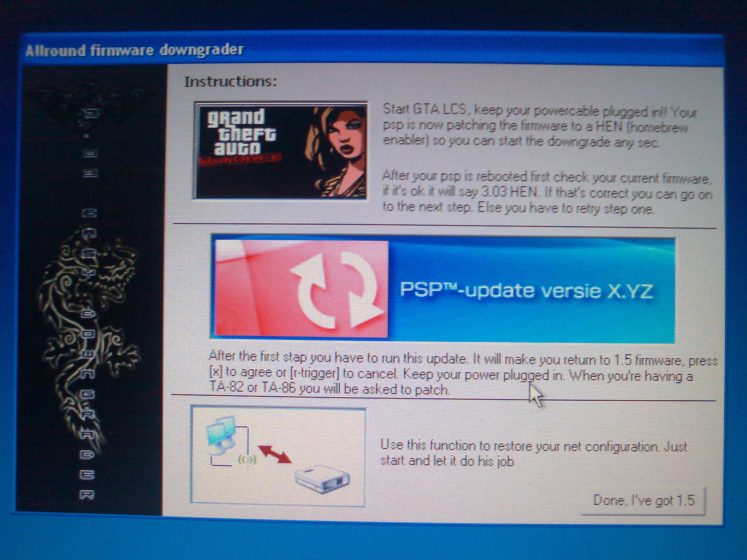Image resolution: width=747 pixels, height=560 pixels.
Task: Click the Allround firmware downgrader title bar
Action: tap(372, 50)
